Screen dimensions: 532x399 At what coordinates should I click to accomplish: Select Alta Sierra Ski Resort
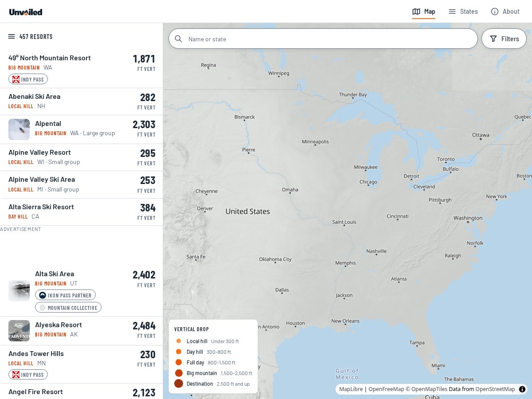(x=41, y=207)
